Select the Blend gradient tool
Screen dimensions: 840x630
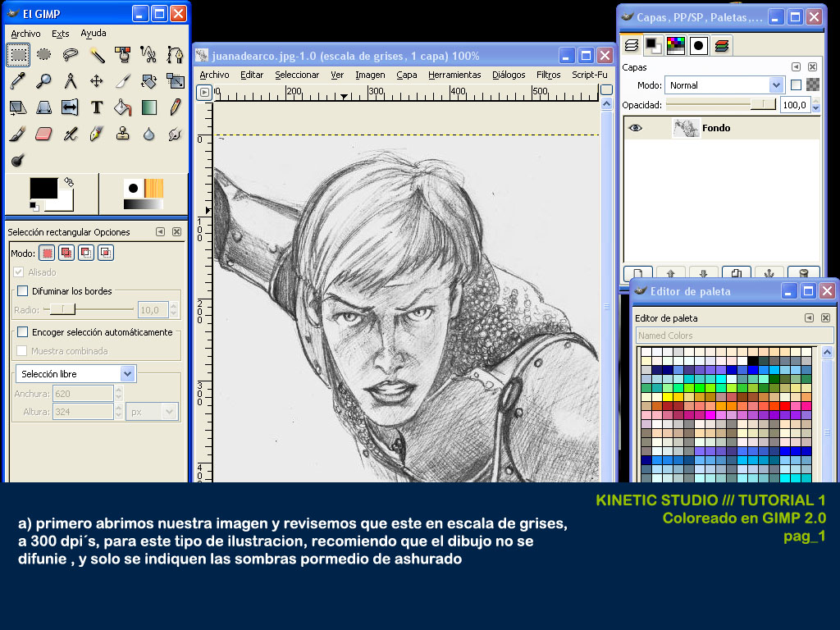[x=148, y=107]
